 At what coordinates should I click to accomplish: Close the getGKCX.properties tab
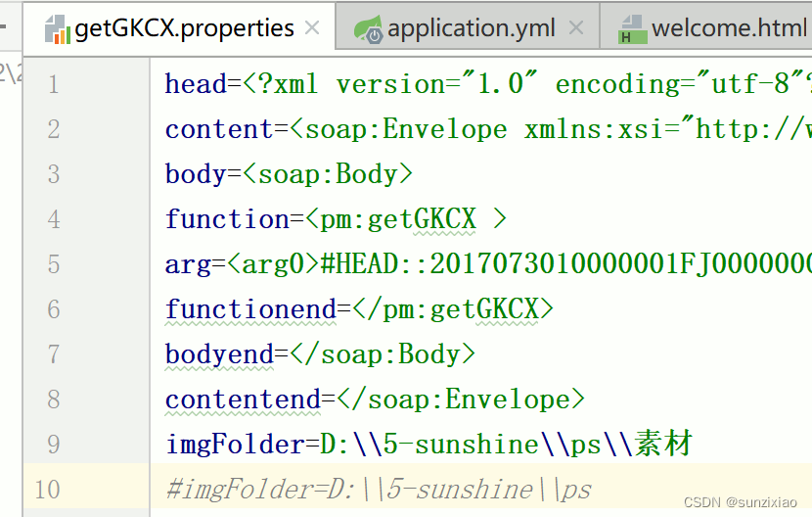pyautogui.click(x=312, y=27)
